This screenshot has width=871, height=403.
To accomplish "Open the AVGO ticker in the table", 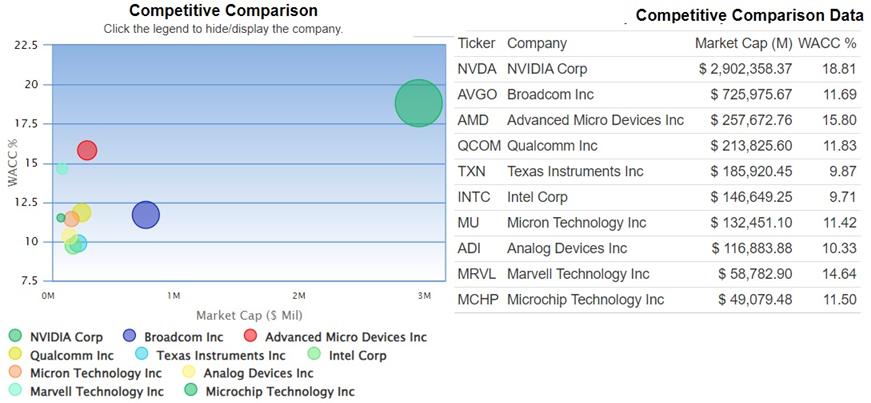I will coord(476,95).
